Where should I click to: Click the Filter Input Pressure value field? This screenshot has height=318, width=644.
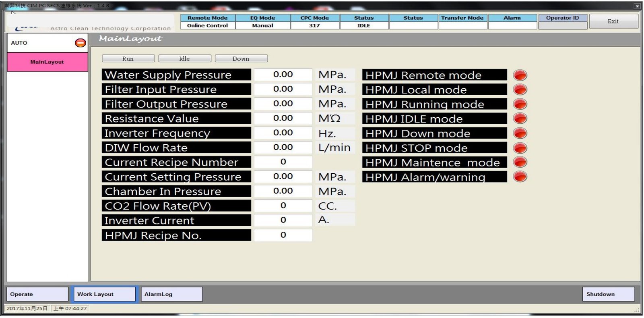[x=283, y=89]
